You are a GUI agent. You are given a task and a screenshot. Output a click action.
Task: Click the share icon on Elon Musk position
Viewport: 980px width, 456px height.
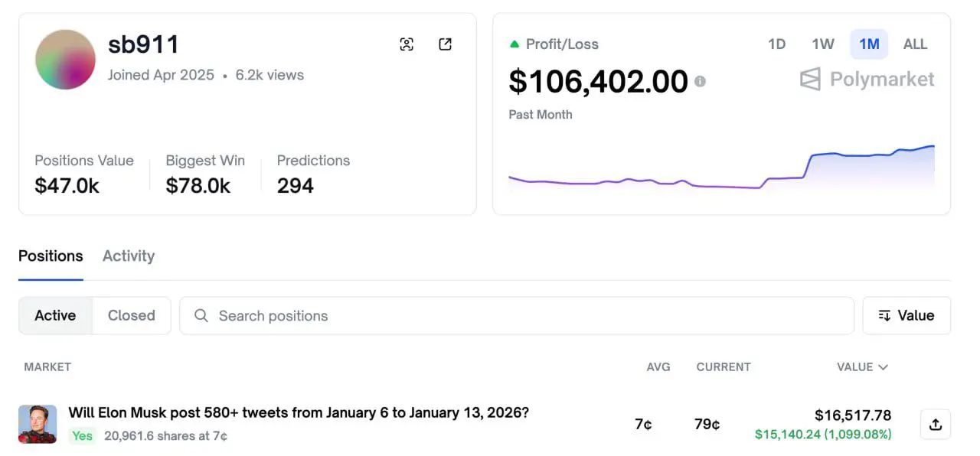point(935,425)
